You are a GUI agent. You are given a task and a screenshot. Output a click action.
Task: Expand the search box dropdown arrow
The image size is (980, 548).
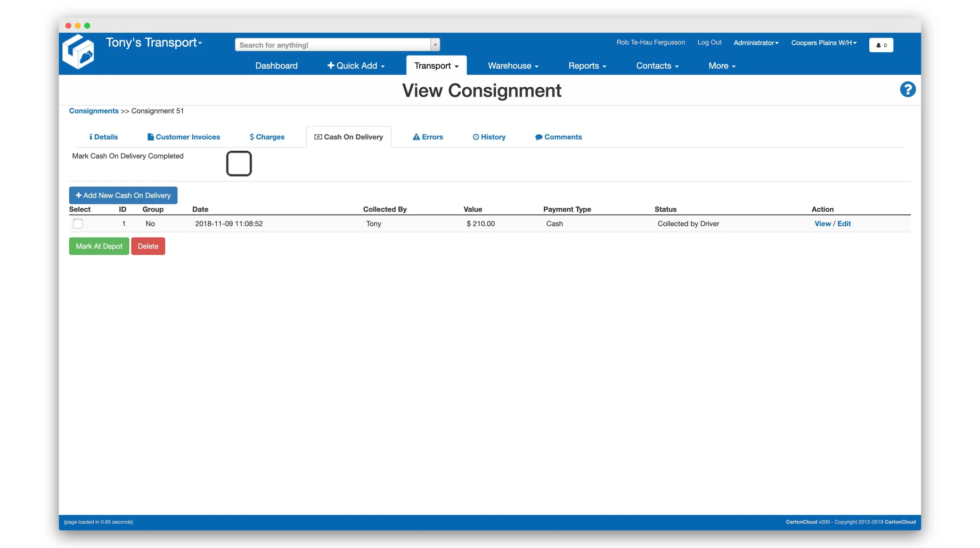(x=435, y=45)
